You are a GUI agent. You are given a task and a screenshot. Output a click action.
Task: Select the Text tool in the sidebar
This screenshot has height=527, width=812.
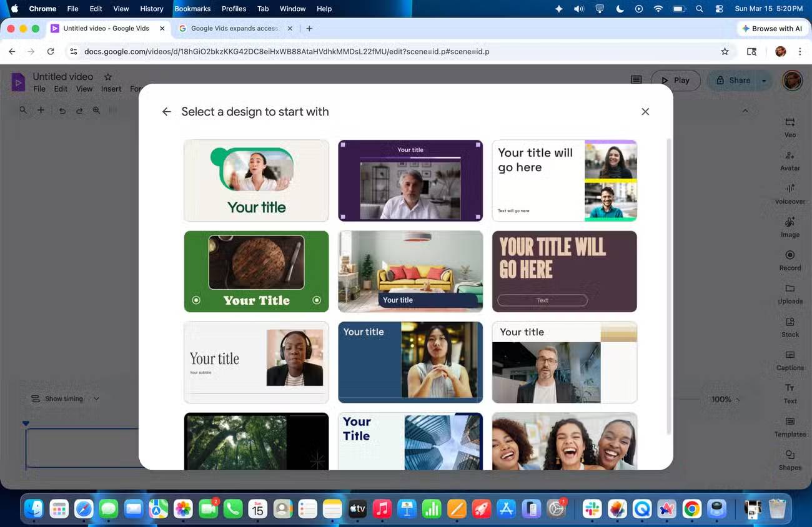790,392
